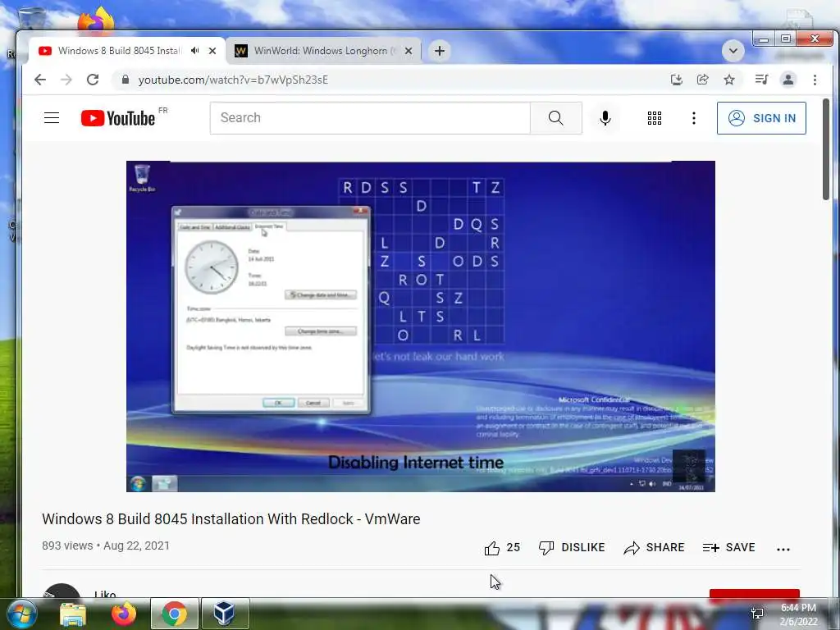Click the network icon in system tray

click(x=757, y=614)
